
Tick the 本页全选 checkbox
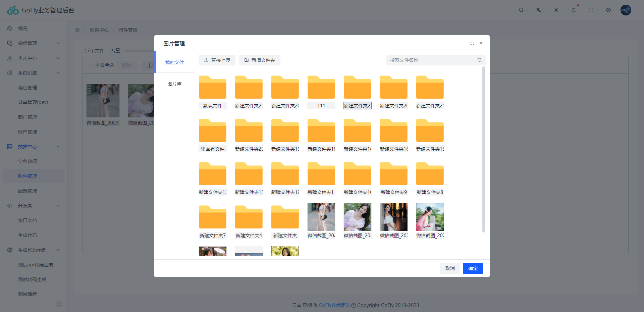pyautogui.click(x=90, y=65)
